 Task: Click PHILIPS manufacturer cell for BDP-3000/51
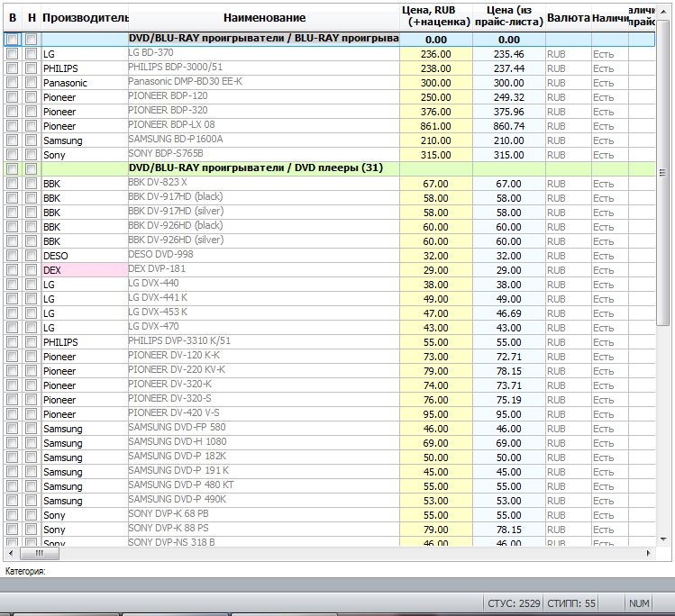click(85, 68)
